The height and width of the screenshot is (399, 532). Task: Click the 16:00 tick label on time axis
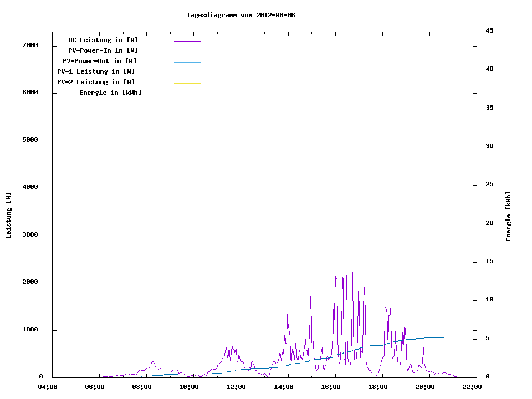331,387
